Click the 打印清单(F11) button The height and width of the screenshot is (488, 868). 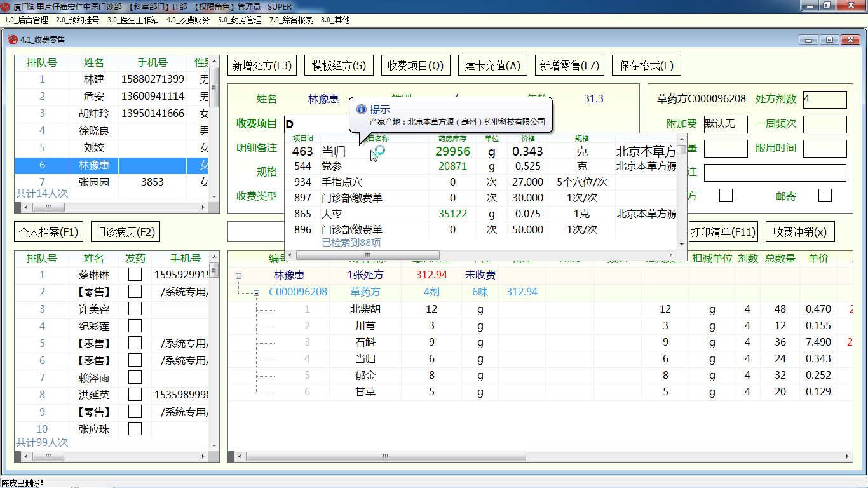[x=723, y=232]
